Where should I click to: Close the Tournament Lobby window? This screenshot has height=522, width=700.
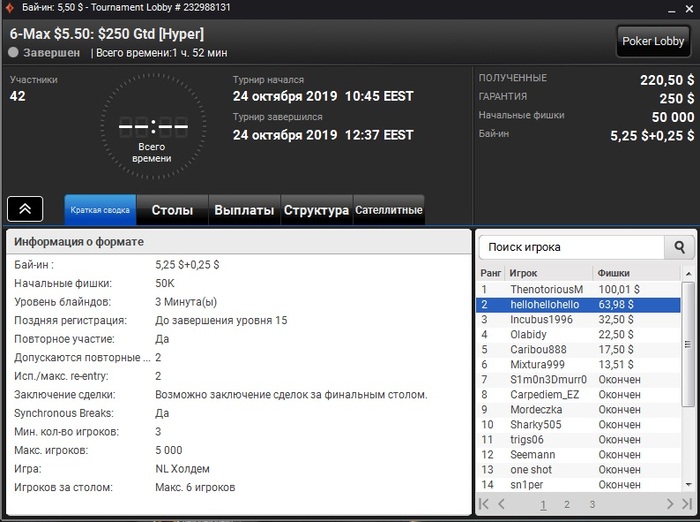coord(689,9)
